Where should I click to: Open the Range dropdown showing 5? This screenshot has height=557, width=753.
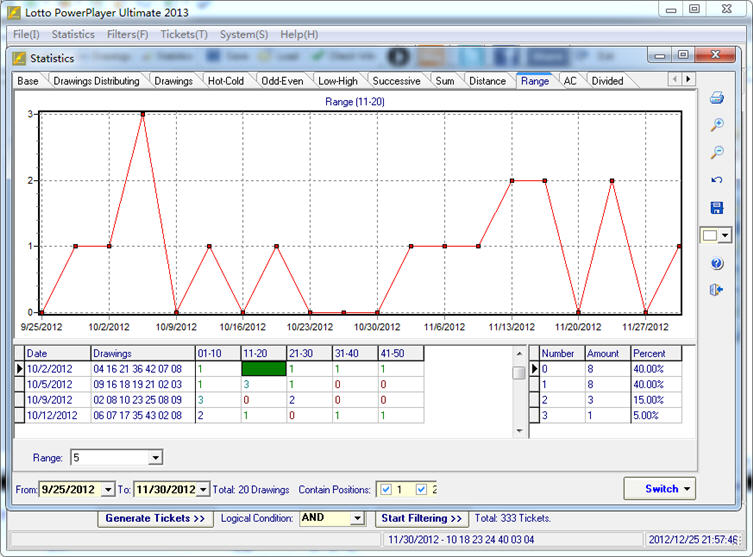pos(155,458)
